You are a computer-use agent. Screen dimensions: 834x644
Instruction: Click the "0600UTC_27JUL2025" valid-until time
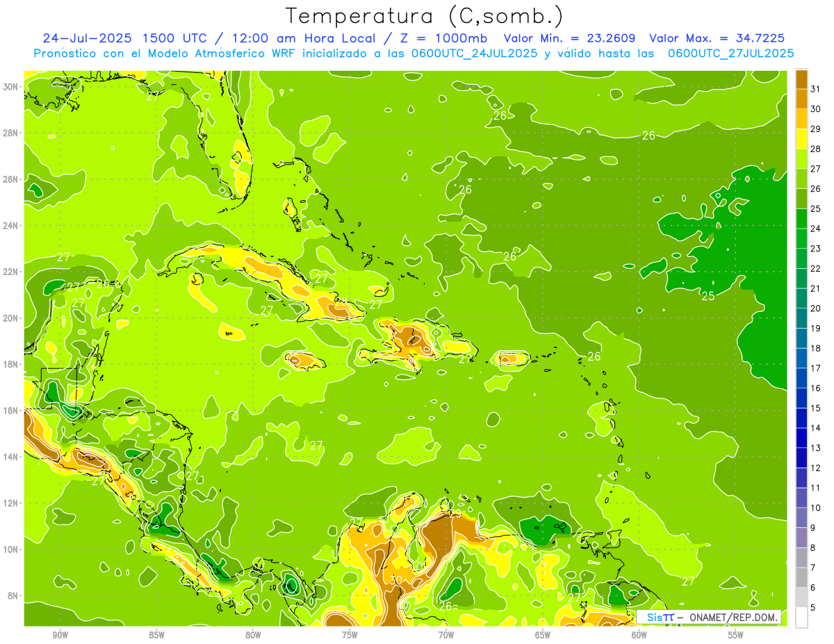tap(730, 53)
